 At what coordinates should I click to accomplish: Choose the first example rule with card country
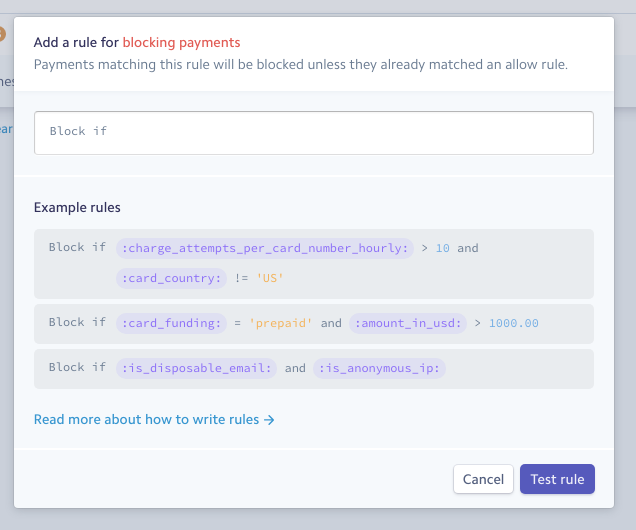pyautogui.click(x=314, y=264)
